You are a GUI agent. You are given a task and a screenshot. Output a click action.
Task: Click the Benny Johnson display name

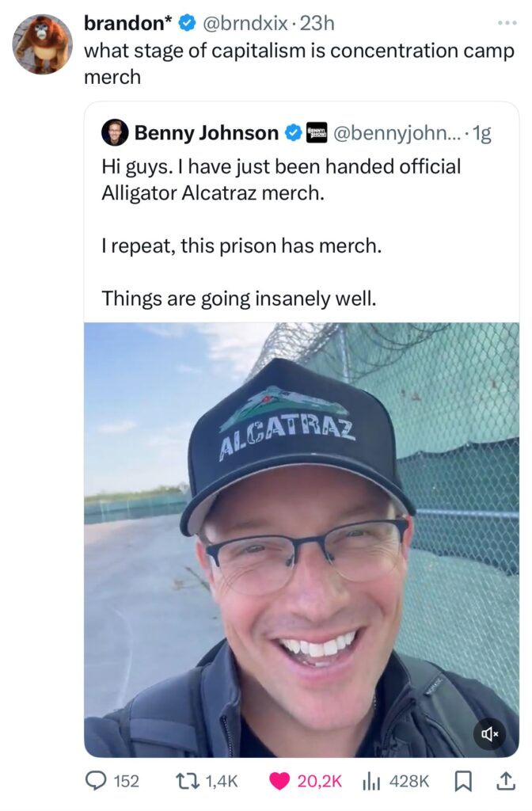coord(207,133)
